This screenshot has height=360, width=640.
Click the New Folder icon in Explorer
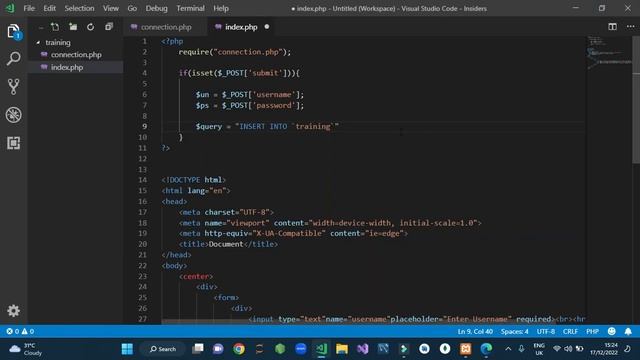[73, 27]
